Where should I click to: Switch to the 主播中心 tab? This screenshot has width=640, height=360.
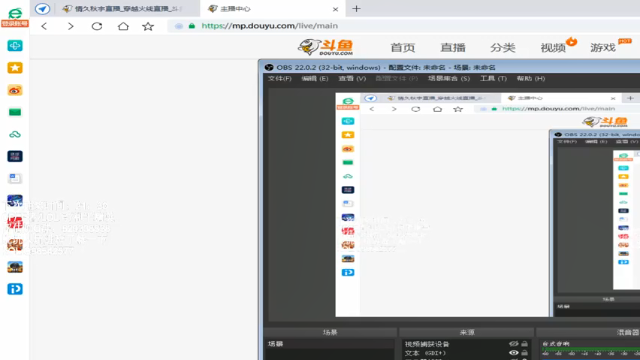coord(235,9)
